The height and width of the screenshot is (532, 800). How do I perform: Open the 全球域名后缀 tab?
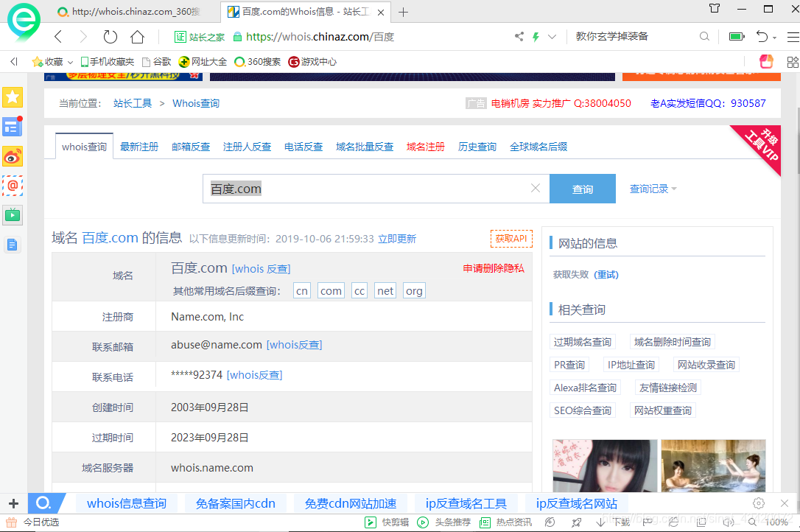tap(538, 147)
